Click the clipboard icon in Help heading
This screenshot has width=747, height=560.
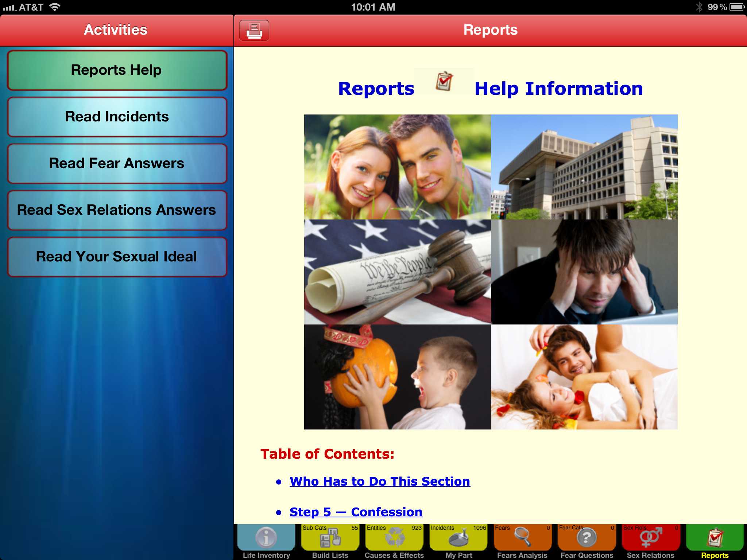(x=444, y=81)
